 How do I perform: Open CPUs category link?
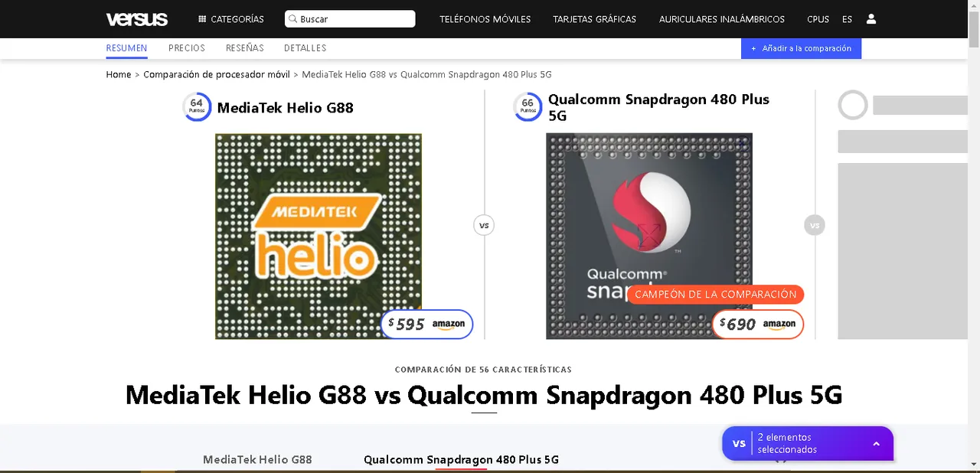(818, 19)
